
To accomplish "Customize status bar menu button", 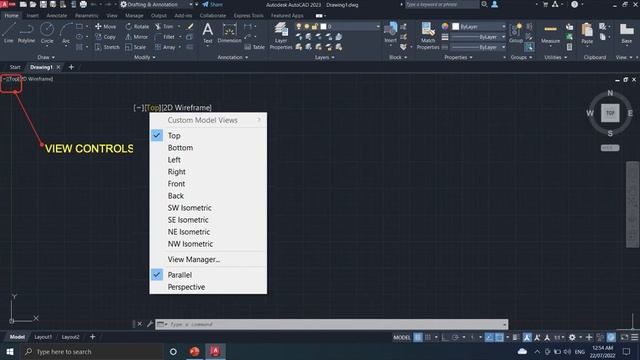I will tap(635, 337).
